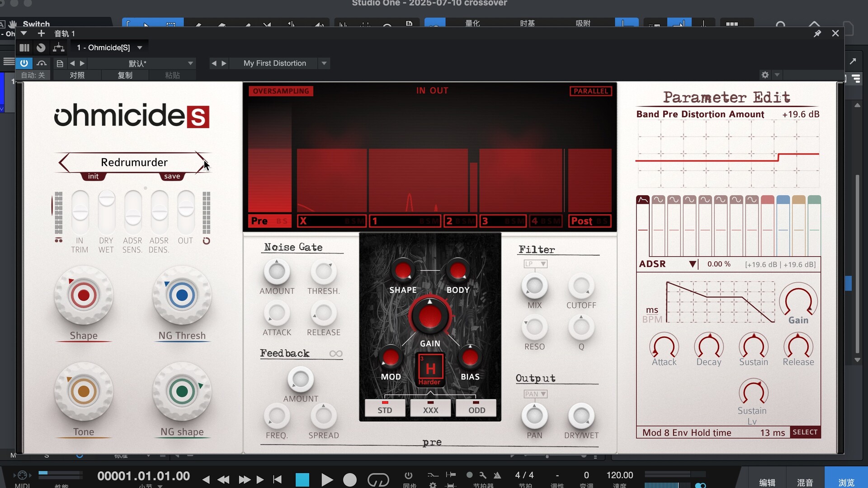
Task: Click the red Shape macro knob
Action: [84, 296]
